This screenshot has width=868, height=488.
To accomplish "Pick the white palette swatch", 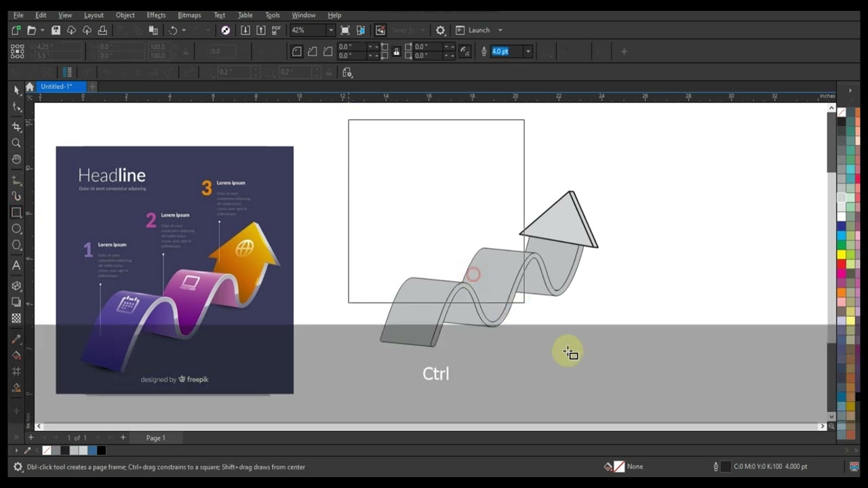I will click(842, 217).
